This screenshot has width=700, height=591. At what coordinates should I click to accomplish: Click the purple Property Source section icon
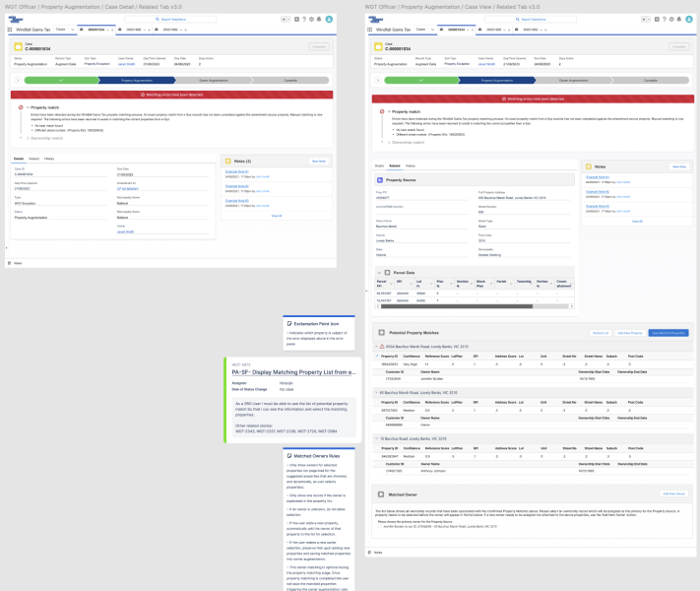point(380,179)
